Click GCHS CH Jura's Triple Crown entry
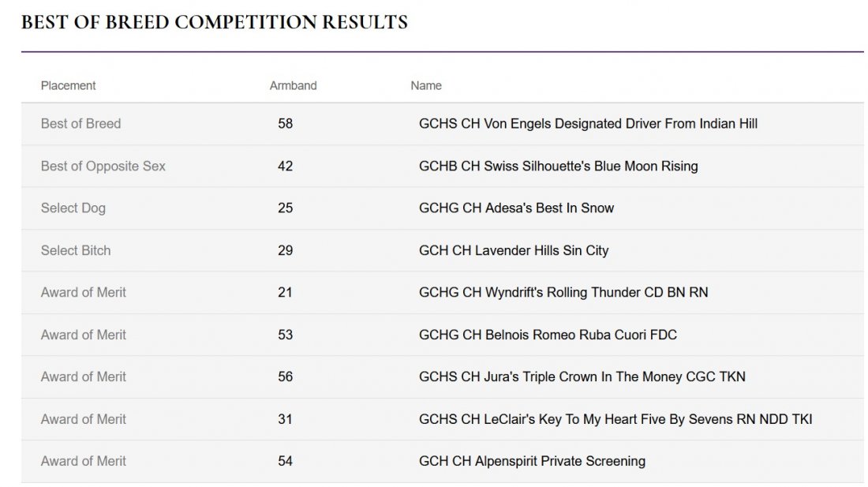Viewport: 868px width, 487px height. pos(582,376)
